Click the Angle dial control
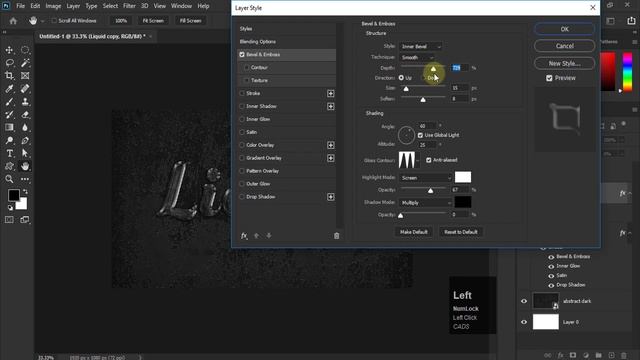 click(x=406, y=135)
